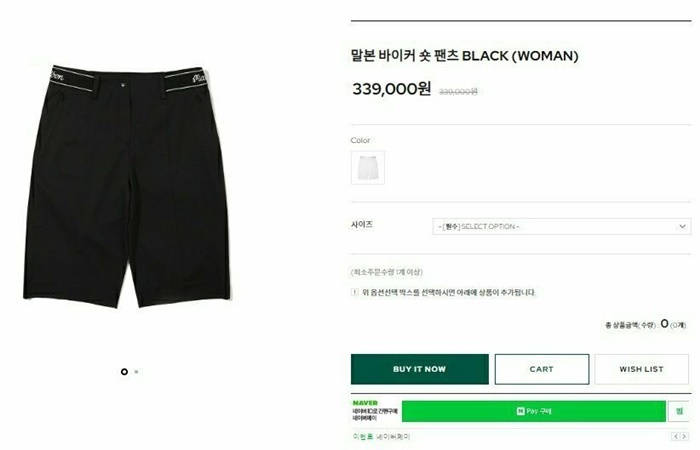Switch to second product image dot
Screen dimensions: 700x450
pyautogui.click(x=136, y=371)
